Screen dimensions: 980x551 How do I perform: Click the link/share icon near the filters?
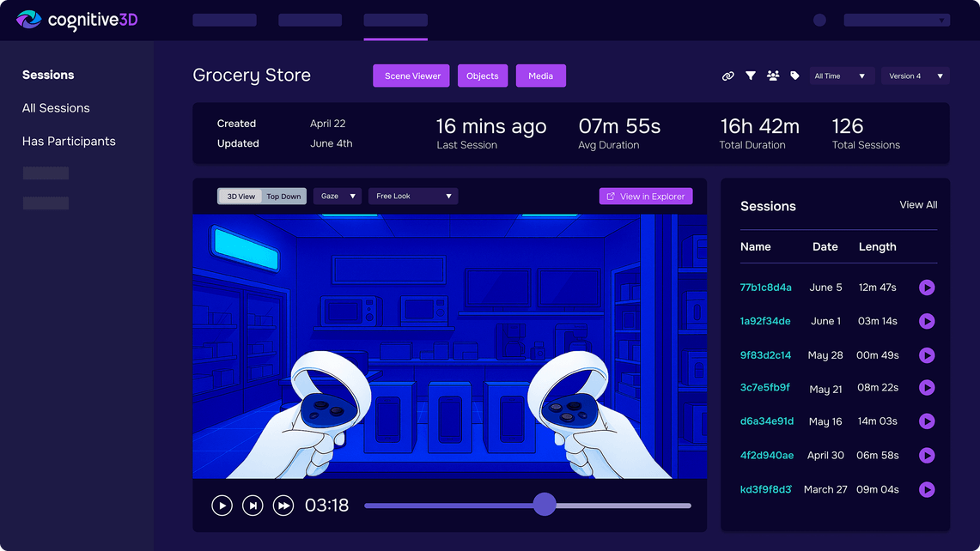(728, 76)
